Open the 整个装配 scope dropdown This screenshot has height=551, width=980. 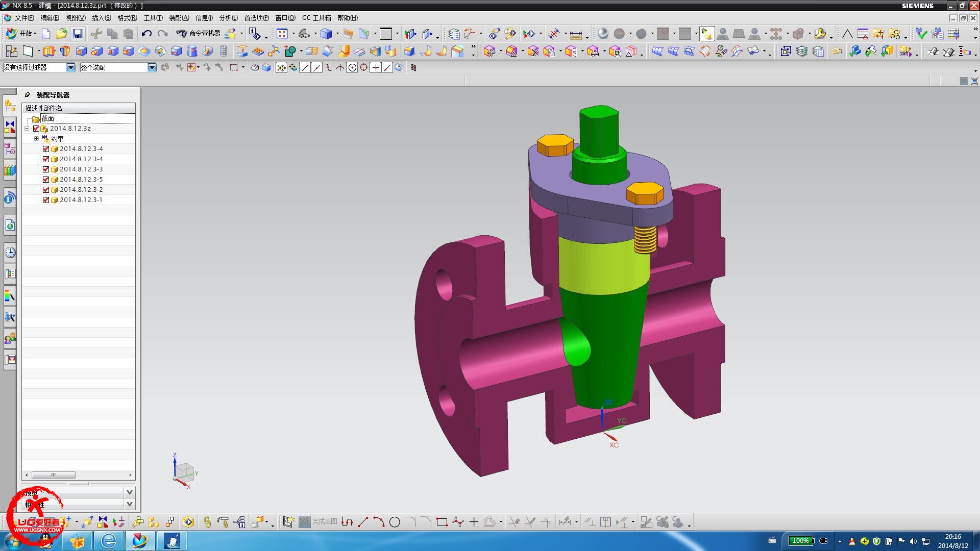(x=152, y=67)
